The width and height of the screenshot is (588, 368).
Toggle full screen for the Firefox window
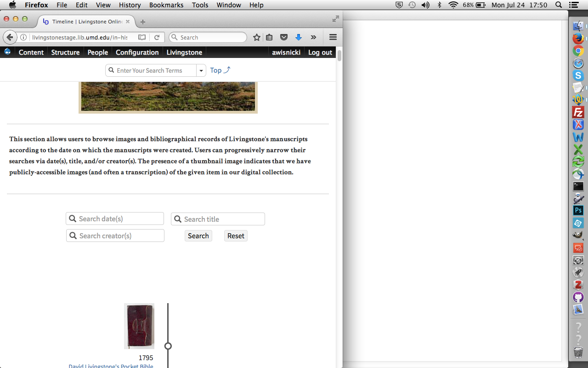point(336,19)
